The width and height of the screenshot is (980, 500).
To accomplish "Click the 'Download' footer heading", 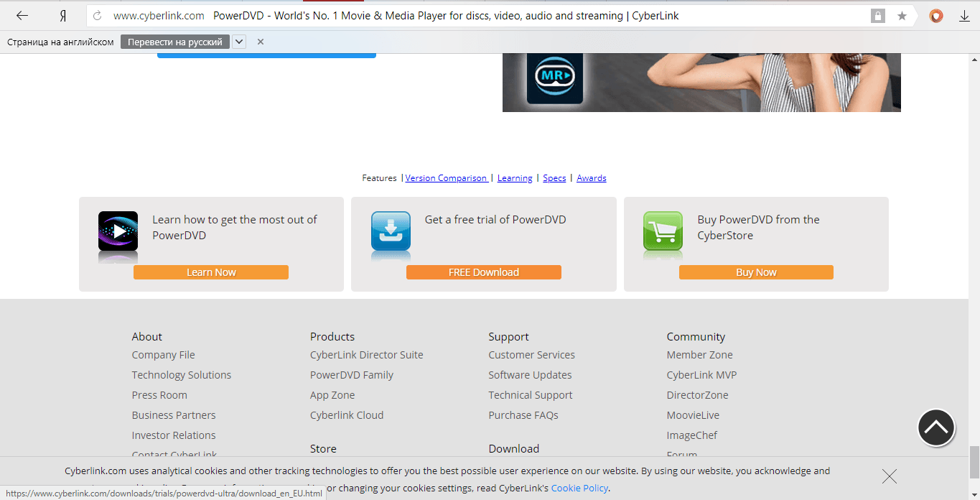I will click(x=514, y=448).
